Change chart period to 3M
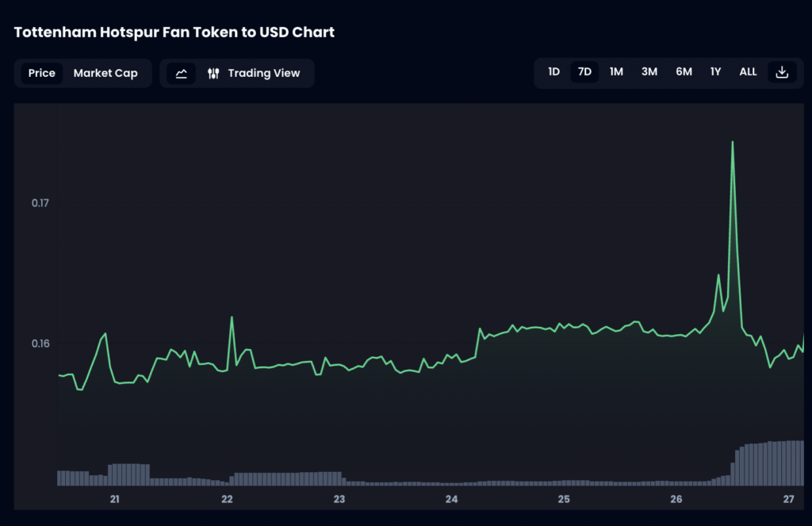Viewport: 812px width, 526px height. point(649,72)
